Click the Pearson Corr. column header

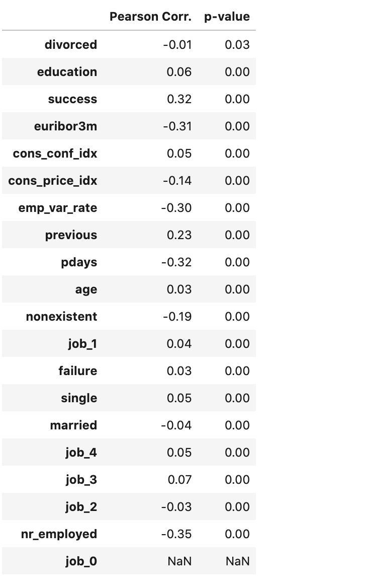pyautogui.click(x=150, y=17)
